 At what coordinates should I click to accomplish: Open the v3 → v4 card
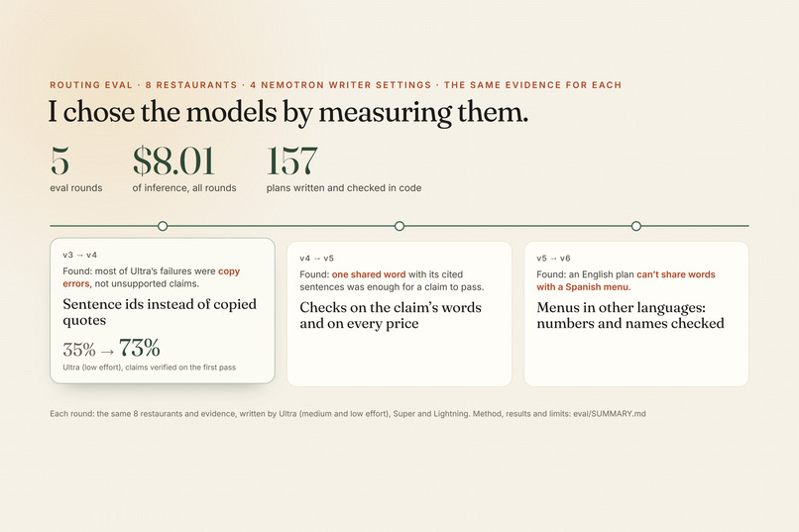(163, 310)
